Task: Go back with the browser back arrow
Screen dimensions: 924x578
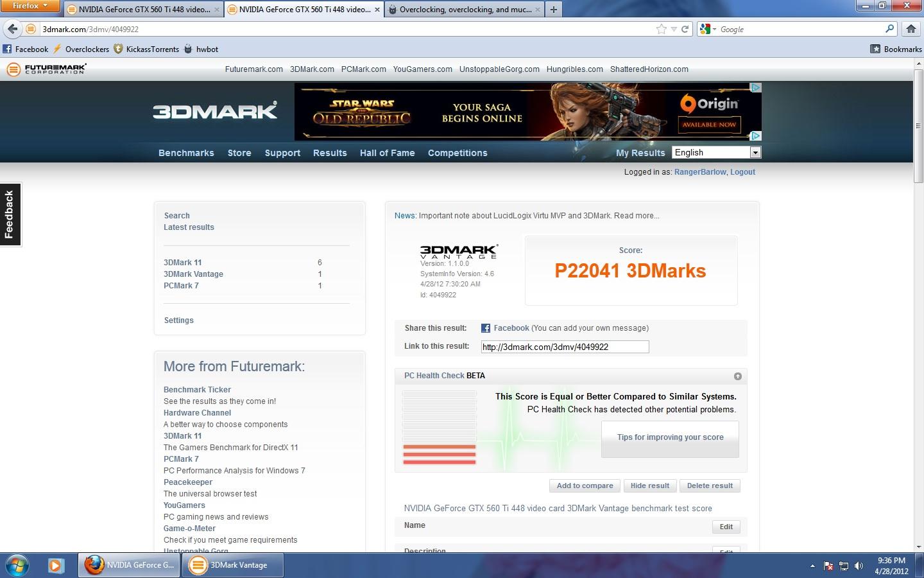Action: coord(12,29)
